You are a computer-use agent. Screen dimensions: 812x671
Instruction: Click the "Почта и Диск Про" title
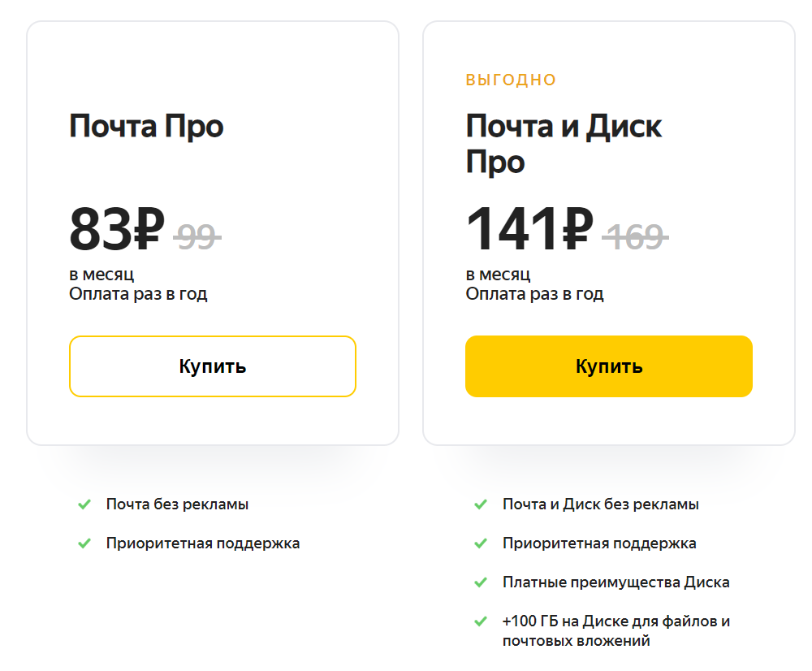pos(562,144)
